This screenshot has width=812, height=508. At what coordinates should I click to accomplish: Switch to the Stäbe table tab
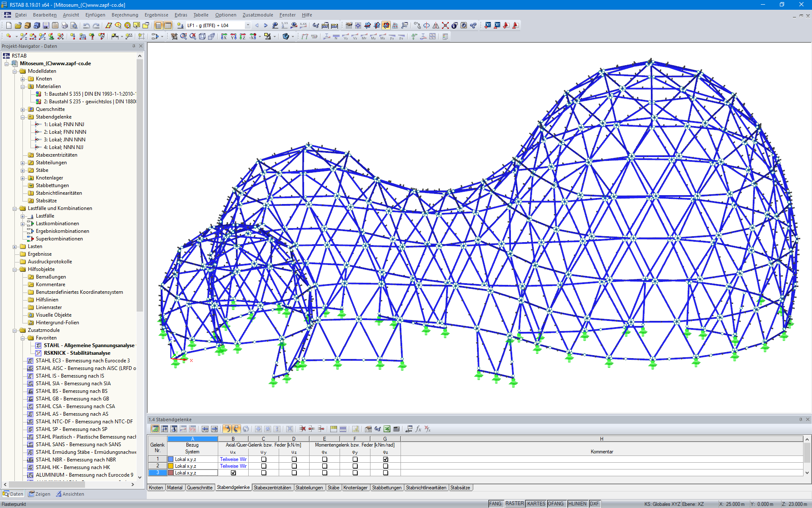(x=333, y=488)
